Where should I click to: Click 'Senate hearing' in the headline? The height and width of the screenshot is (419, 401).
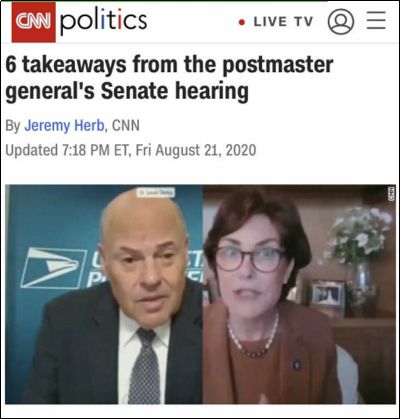coord(175,90)
